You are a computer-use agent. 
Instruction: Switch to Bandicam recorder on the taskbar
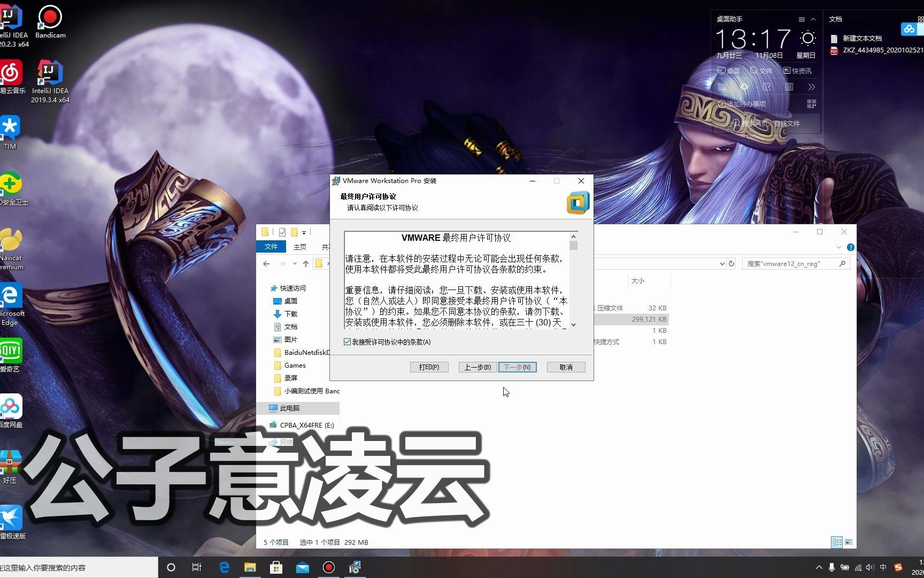click(329, 567)
